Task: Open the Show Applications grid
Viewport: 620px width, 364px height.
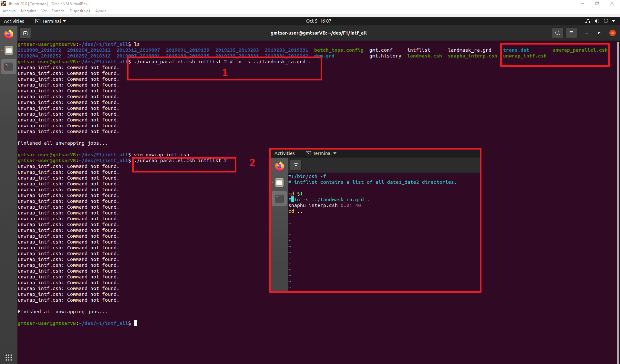Action: click(9, 357)
